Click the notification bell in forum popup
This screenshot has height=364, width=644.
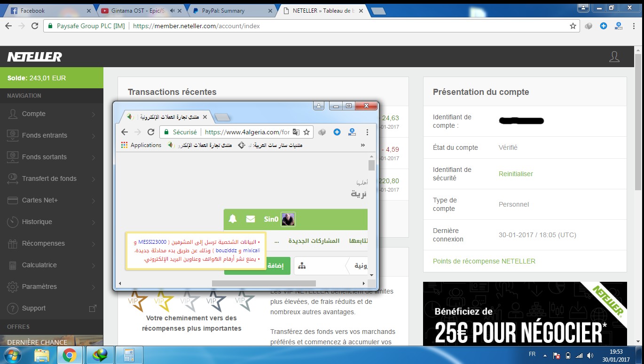point(233,219)
